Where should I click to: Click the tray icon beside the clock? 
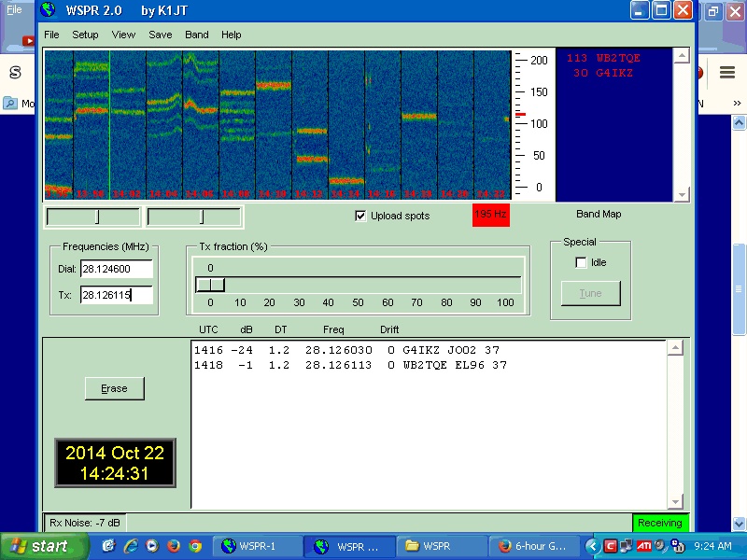pyautogui.click(x=678, y=546)
